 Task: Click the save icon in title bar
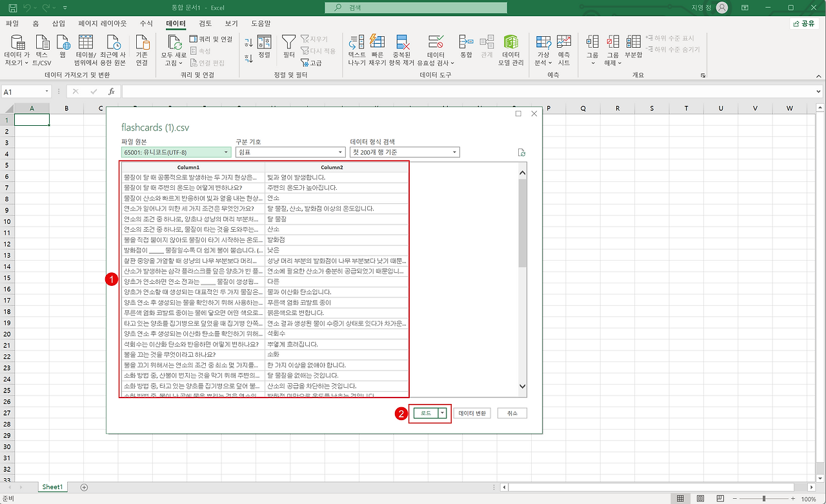point(12,8)
